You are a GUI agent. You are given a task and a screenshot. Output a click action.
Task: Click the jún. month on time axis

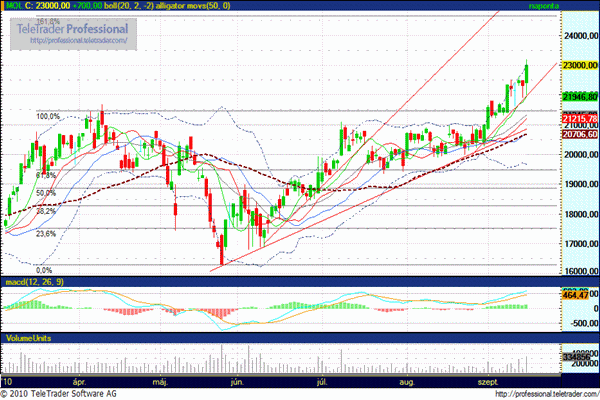coord(237,382)
